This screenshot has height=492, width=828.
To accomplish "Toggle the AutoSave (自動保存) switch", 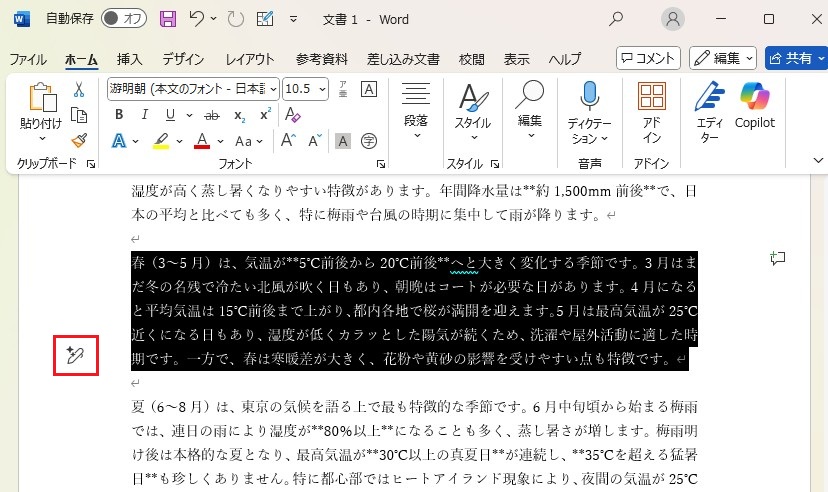I will [x=124, y=19].
